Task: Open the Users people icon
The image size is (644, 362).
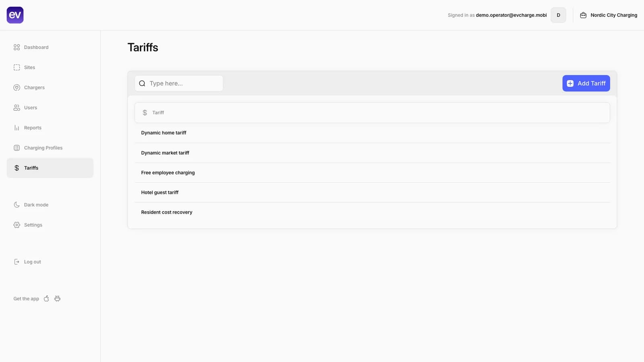Action: [17, 107]
